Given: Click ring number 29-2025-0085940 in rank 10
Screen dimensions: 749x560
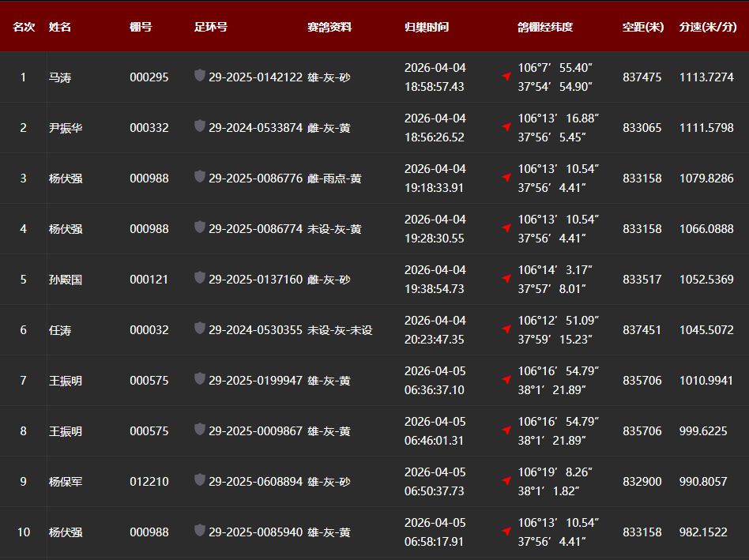Looking at the screenshot, I should tap(255, 532).
